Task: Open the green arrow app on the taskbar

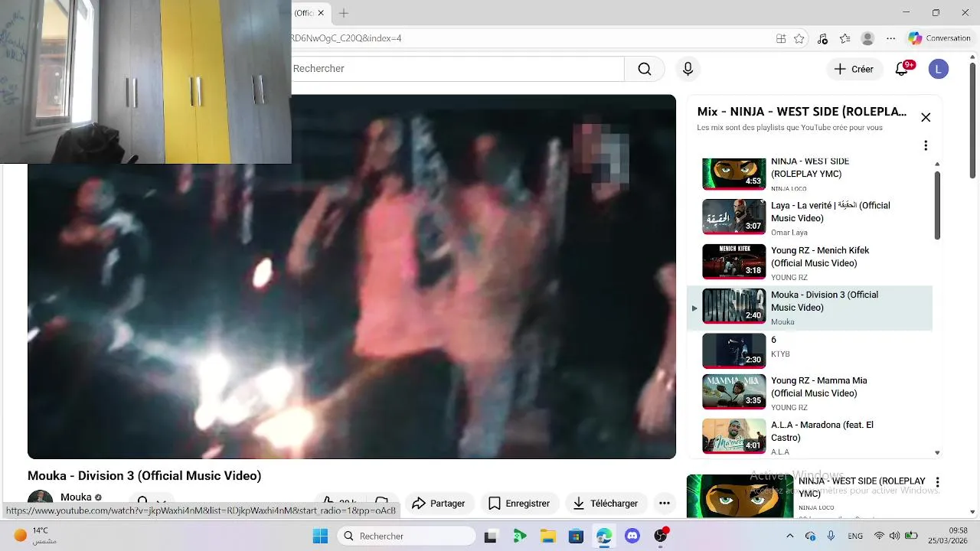Action: click(519, 536)
